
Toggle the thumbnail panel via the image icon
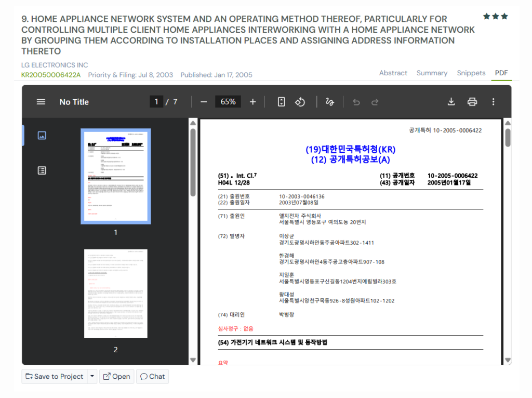42,134
